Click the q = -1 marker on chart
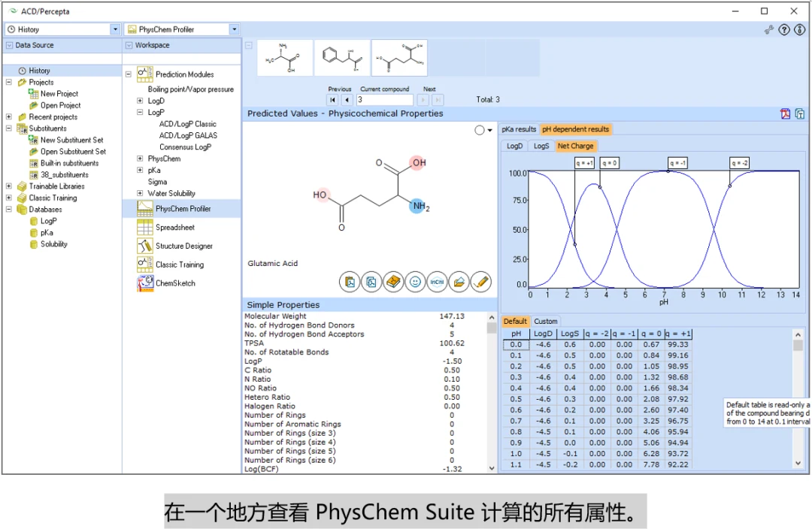The width and height of the screenshot is (812, 532). point(677,163)
